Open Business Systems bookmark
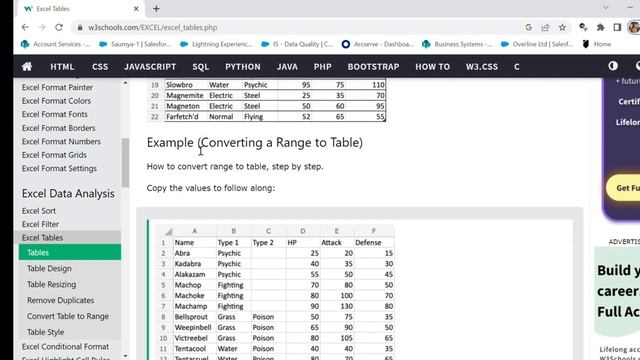Screen dimensions: 640x360 [x=457, y=44]
